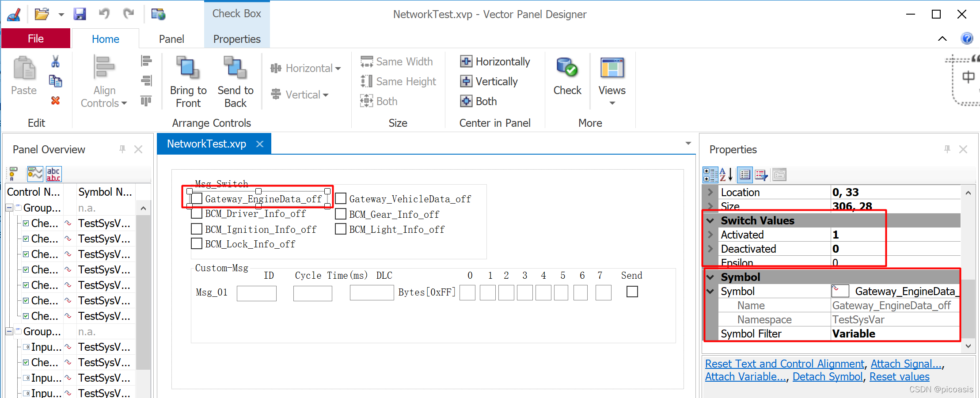Image resolution: width=980 pixels, height=398 pixels.
Task: Toggle the BCM_Ignition_Info_off checkbox
Action: coord(197,229)
